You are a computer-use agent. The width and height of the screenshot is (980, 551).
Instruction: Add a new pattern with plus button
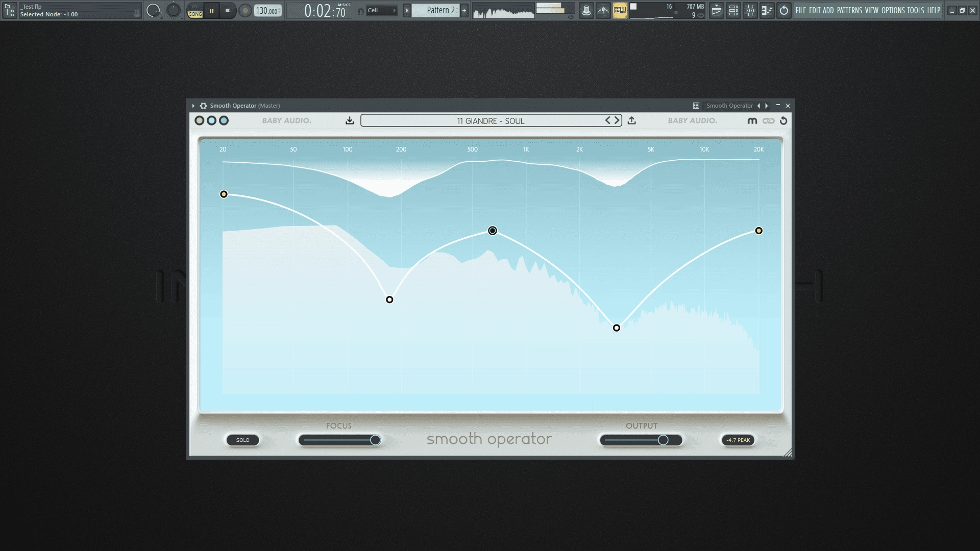(464, 10)
